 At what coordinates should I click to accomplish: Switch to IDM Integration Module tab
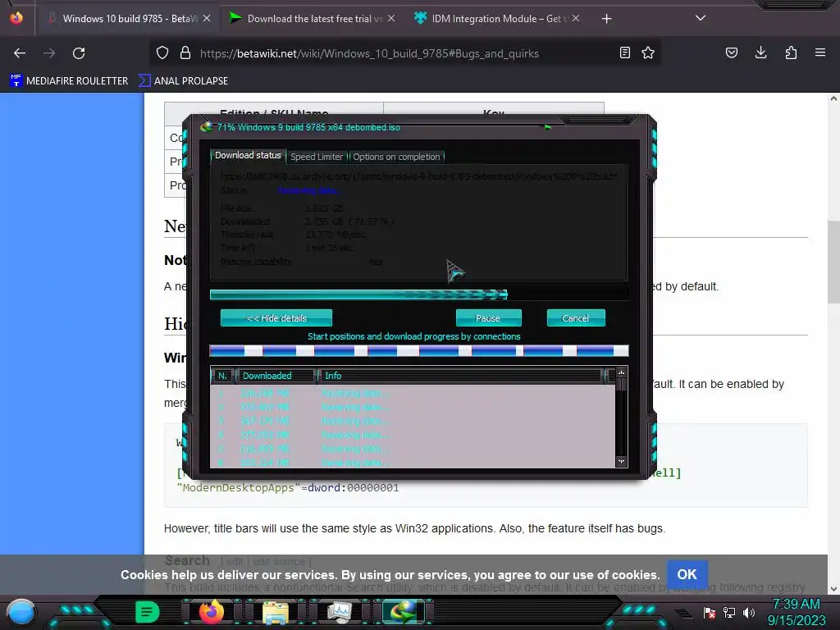click(x=496, y=19)
